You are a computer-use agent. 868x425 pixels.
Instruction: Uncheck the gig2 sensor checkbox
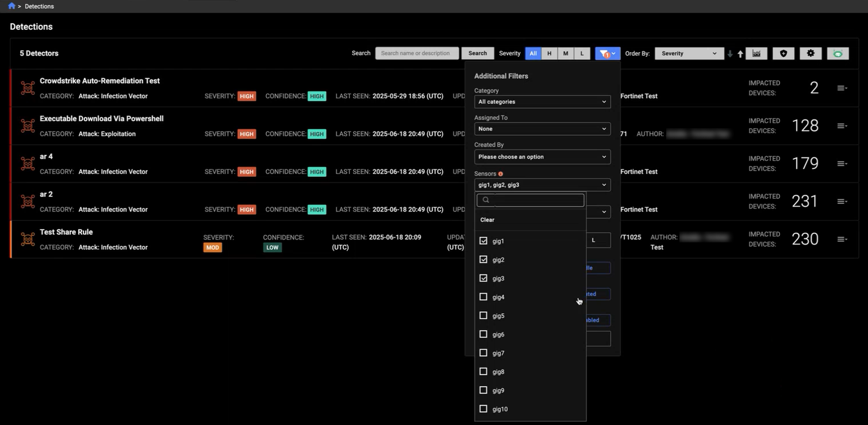click(483, 260)
